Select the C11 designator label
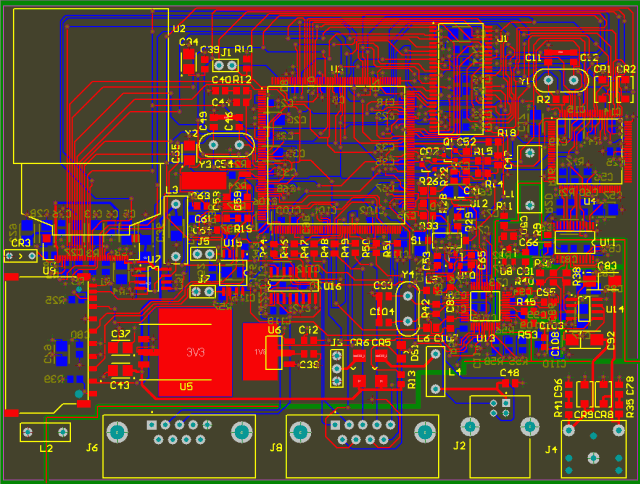Screen dimensions: 640x484 click(533, 58)
